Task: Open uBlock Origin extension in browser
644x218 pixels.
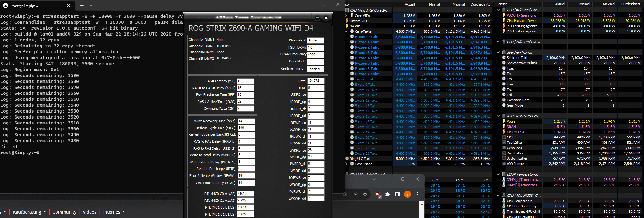Action: tap(378, 195)
